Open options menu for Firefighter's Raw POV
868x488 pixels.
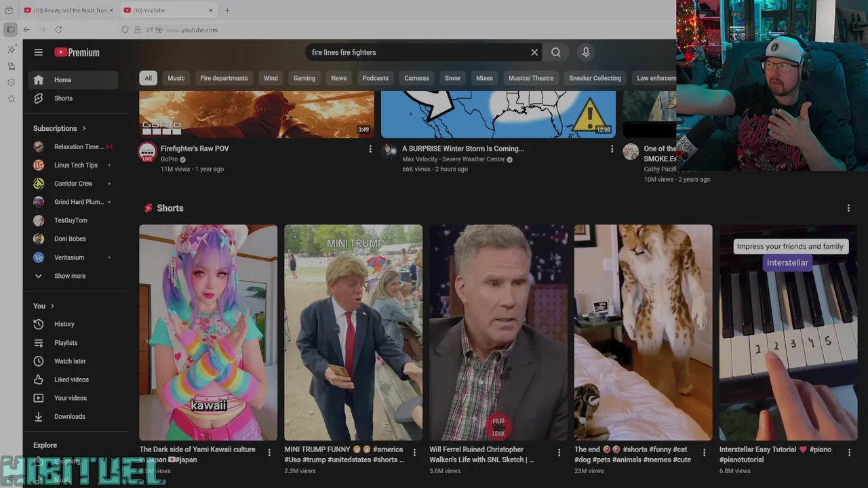coord(370,149)
